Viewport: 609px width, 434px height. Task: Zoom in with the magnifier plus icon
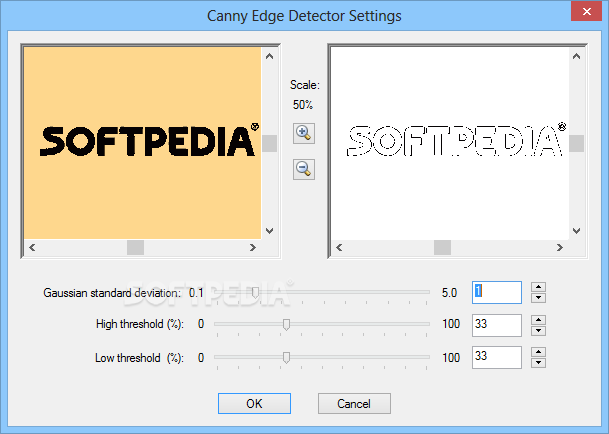(x=304, y=133)
